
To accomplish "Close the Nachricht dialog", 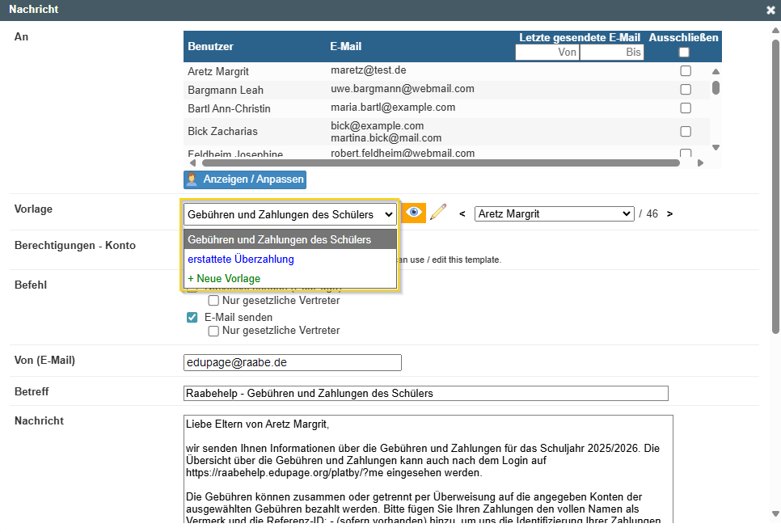I will pyautogui.click(x=770, y=10).
